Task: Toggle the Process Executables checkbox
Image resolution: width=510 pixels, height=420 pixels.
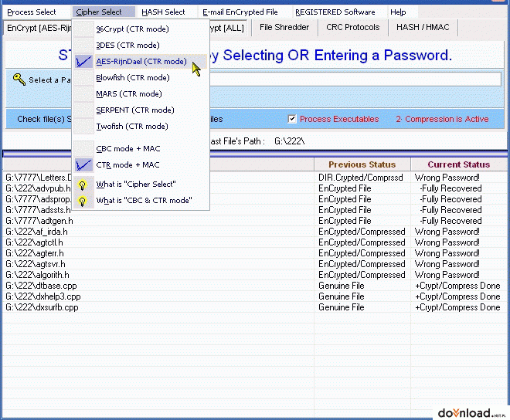Action: pos(292,119)
